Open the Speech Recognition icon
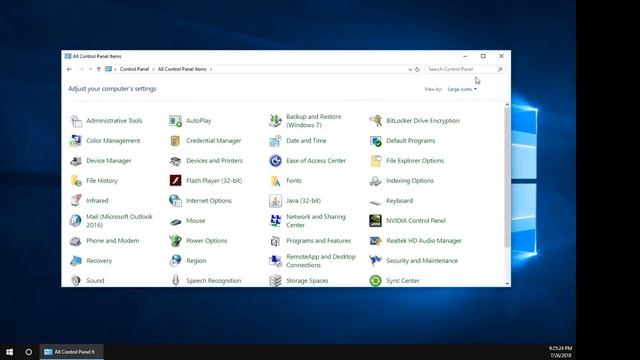The height and width of the screenshot is (360, 640). point(176,281)
